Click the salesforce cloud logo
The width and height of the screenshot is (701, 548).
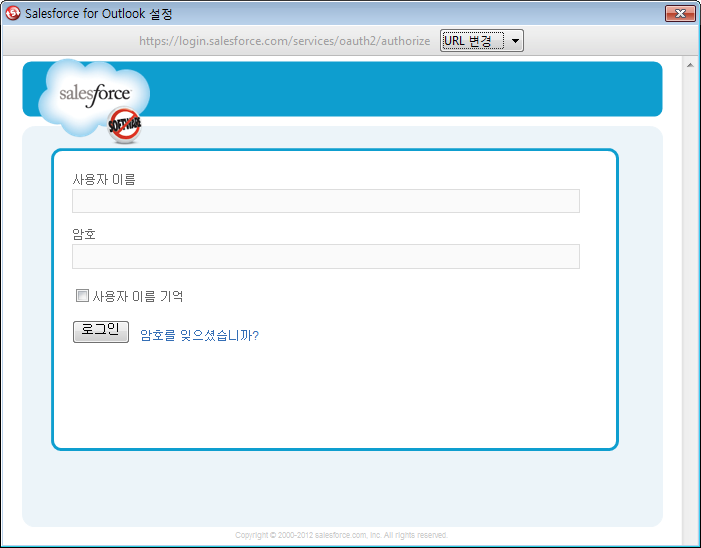point(94,97)
